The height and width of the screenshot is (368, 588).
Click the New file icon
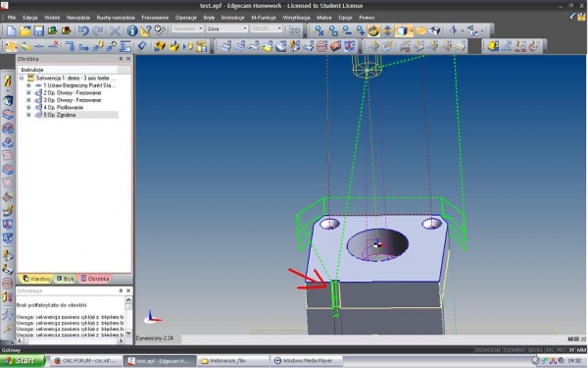(11, 30)
